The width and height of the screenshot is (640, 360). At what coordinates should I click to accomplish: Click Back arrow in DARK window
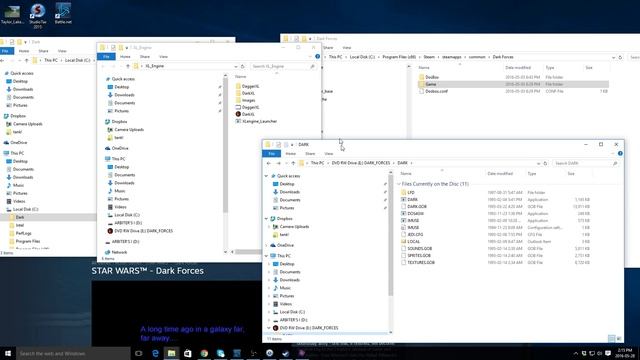(x=269, y=163)
